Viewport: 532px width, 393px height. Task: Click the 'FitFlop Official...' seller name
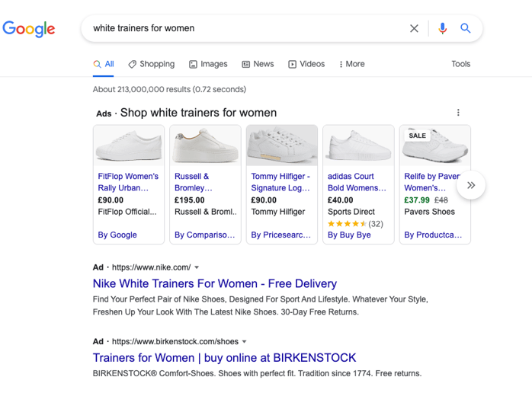coord(127,212)
